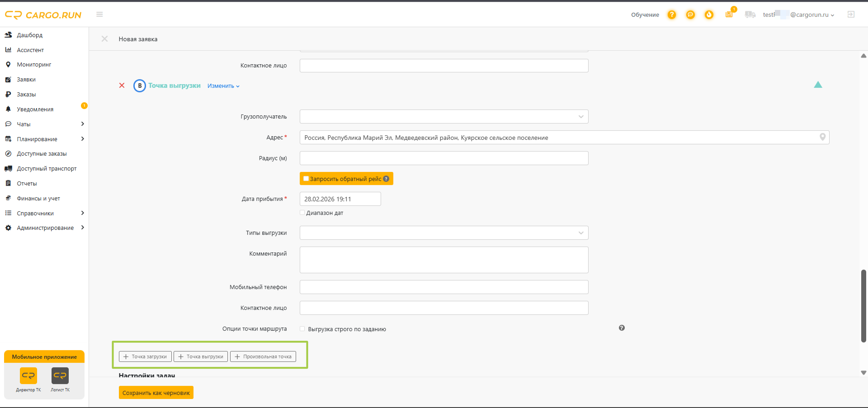Collapse unloading point with teal triangle
The image size is (868, 408).
coord(818,85)
